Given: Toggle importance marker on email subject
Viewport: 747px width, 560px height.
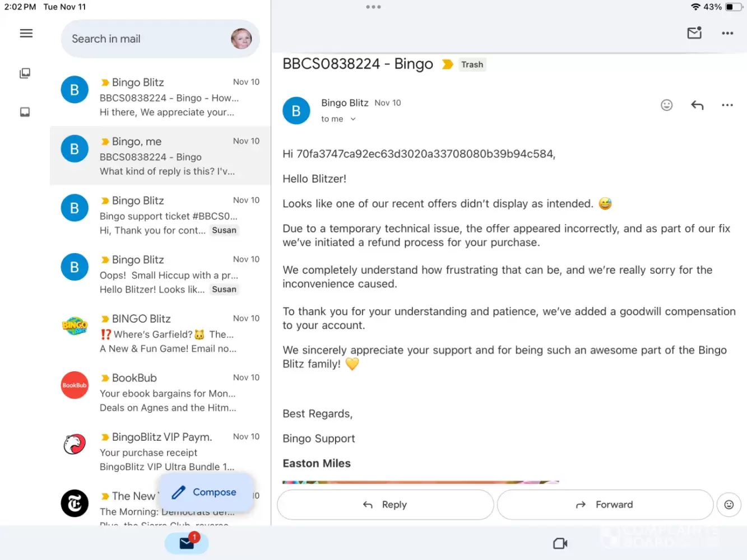Looking at the screenshot, I should (447, 64).
